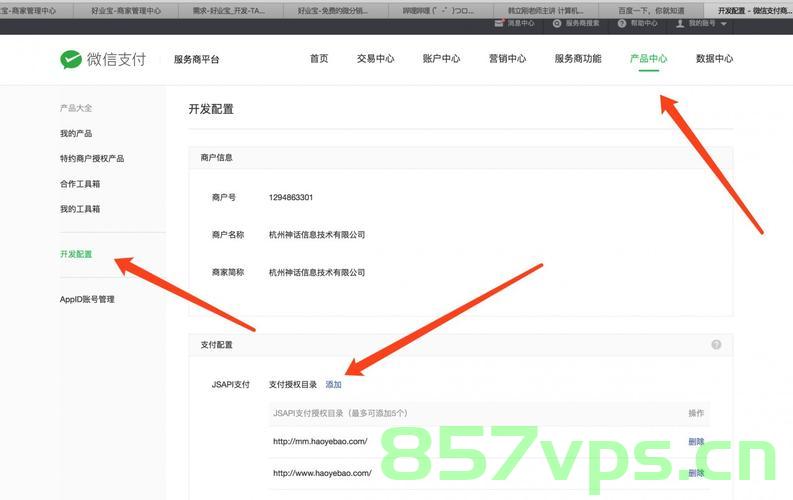This screenshot has width=793, height=500.
Task: Click the JSAPI支付 label
Action: click(231, 384)
